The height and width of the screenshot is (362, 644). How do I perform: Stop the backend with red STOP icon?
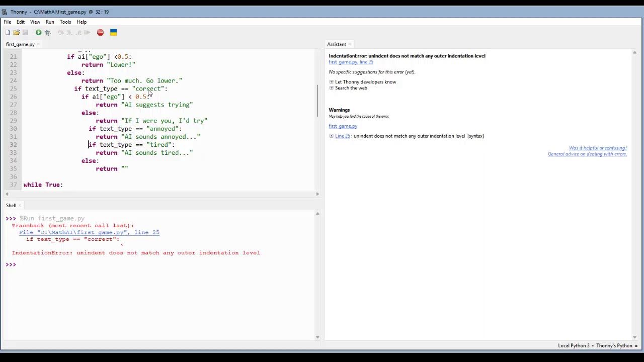tap(100, 33)
